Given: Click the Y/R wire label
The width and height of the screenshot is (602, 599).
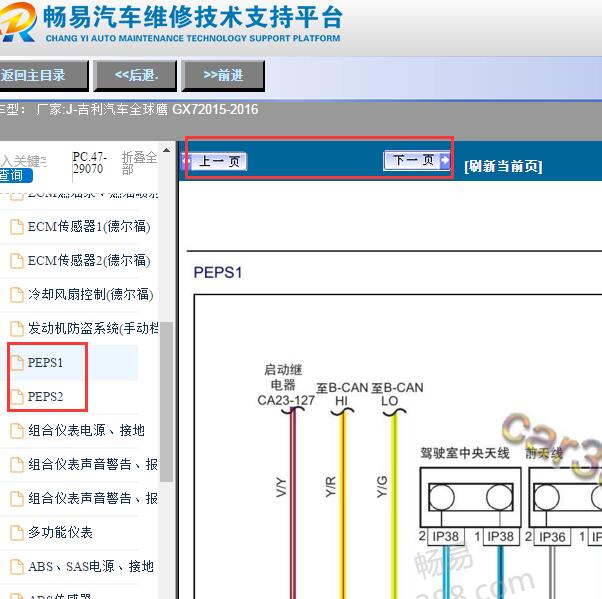Looking at the screenshot, I should (331, 487).
